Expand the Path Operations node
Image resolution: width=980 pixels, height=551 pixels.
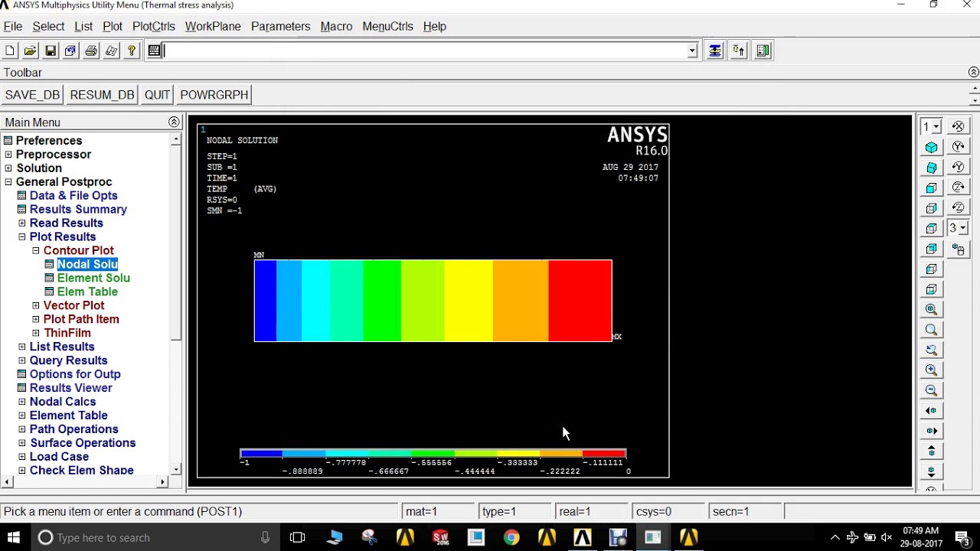[x=22, y=430]
